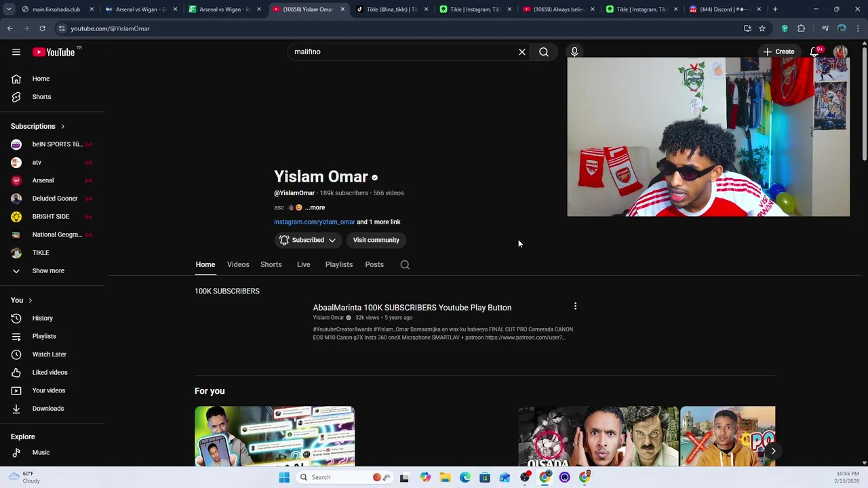Switch to the main.fiirsohada.club browser tab
The width and height of the screenshot is (868, 488).
click(56, 9)
